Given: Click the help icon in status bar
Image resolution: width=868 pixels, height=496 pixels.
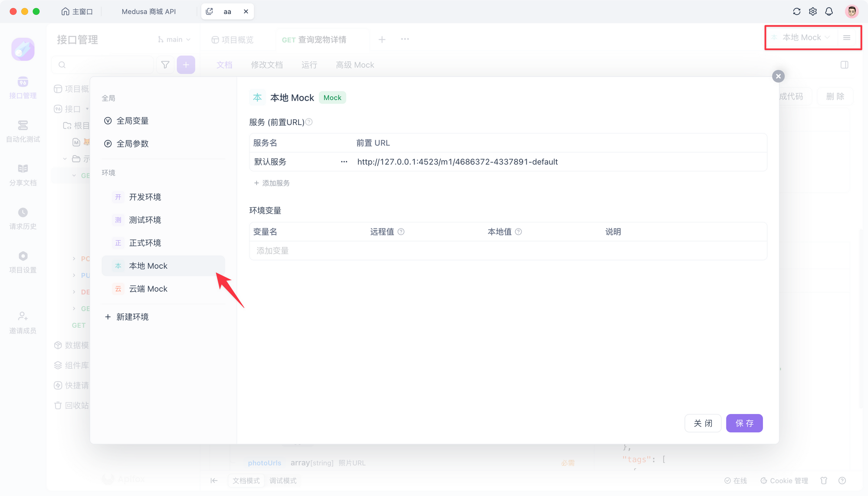Looking at the screenshot, I should tap(842, 480).
